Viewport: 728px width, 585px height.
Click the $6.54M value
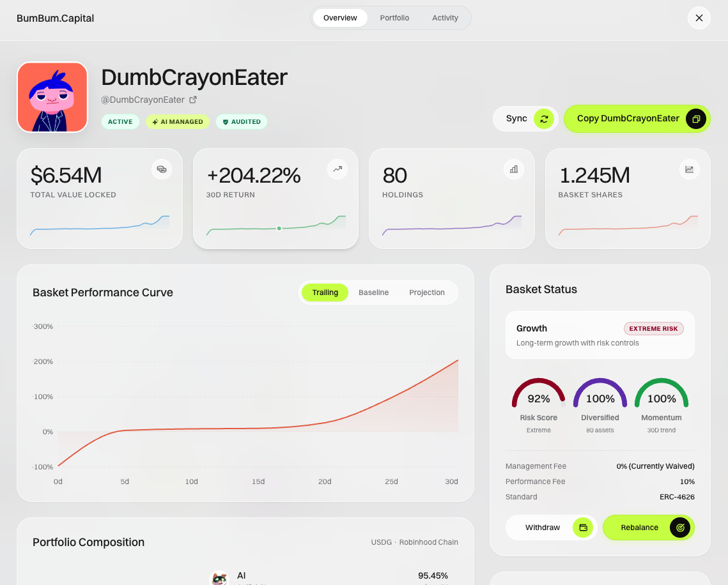coord(66,176)
